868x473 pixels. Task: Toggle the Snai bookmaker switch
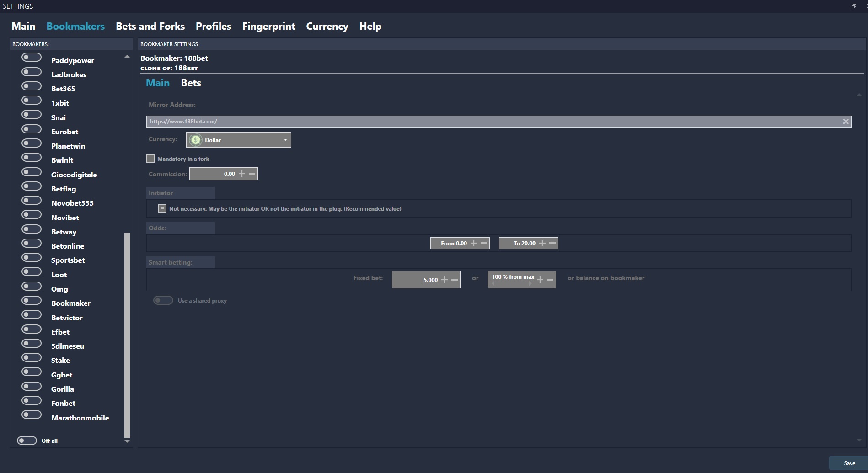pos(32,115)
